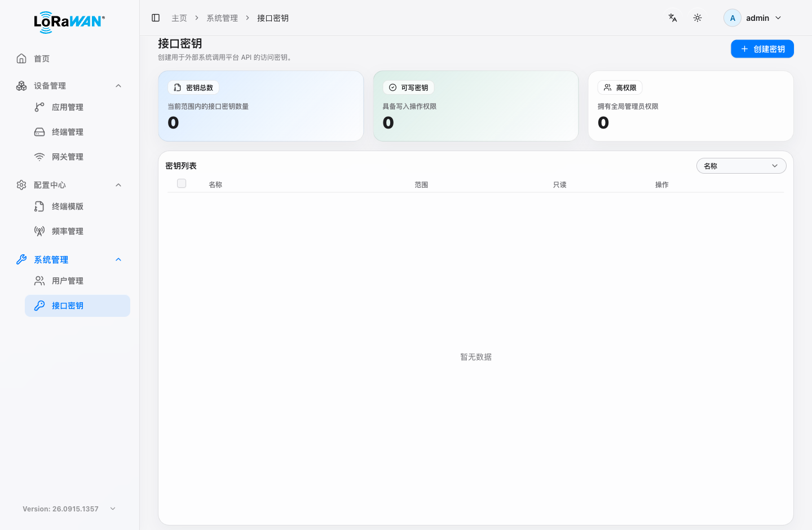812x530 pixels.
Task: Click the 接口密钥 breadcrumb item
Action: [x=273, y=18]
